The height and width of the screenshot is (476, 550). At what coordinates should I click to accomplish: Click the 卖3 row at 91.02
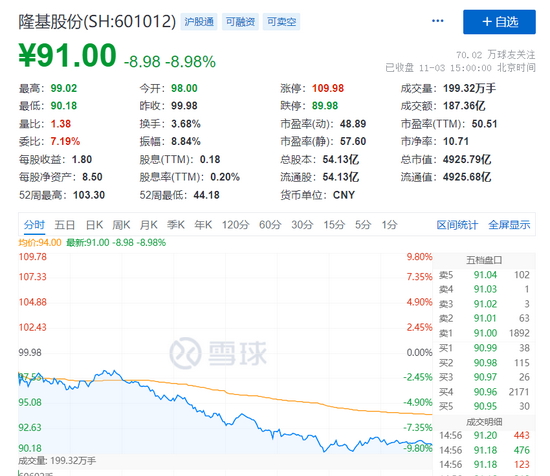click(484, 304)
